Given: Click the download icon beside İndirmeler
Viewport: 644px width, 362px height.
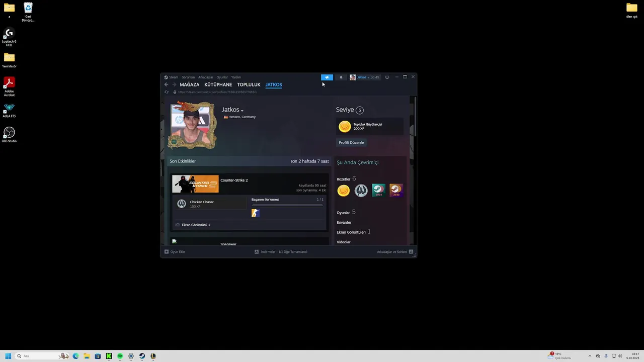Looking at the screenshot, I should [x=257, y=251].
